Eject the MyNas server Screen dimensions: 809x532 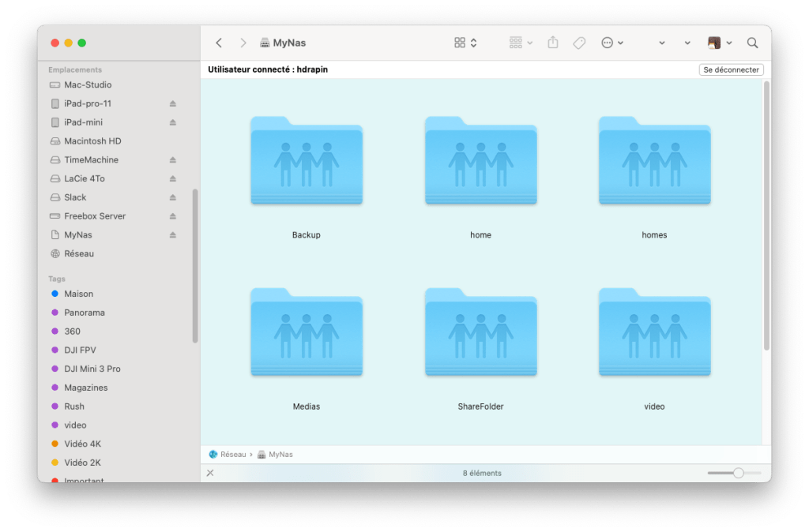[x=173, y=235]
